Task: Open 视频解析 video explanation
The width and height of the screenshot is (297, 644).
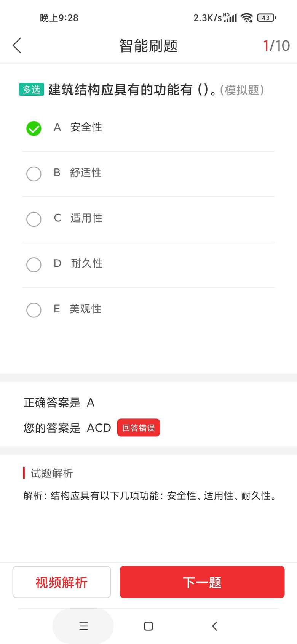Action: coord(62,582)
